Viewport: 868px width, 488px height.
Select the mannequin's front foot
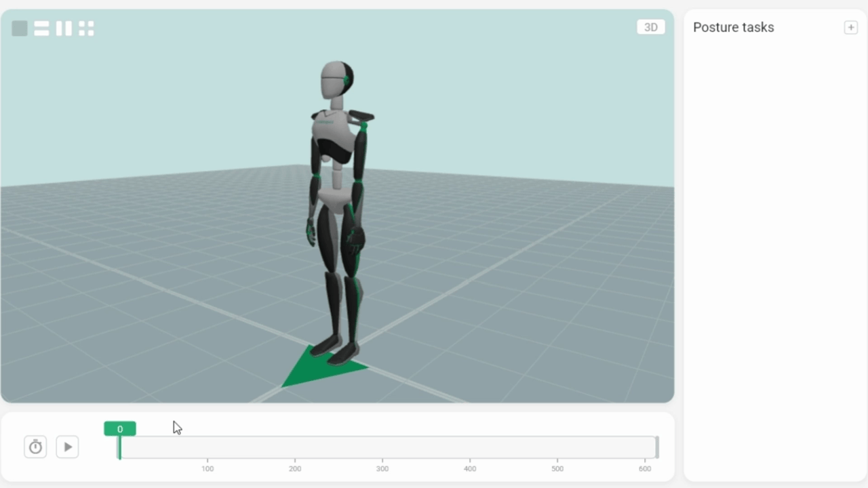pos(344,352)
